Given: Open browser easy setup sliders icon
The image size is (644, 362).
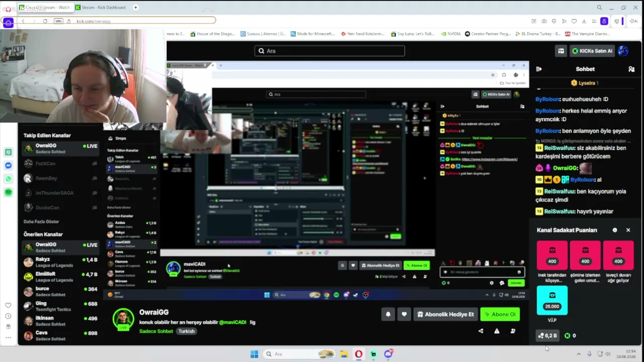Looking at the screenshot, I should [x=594, y=21].
